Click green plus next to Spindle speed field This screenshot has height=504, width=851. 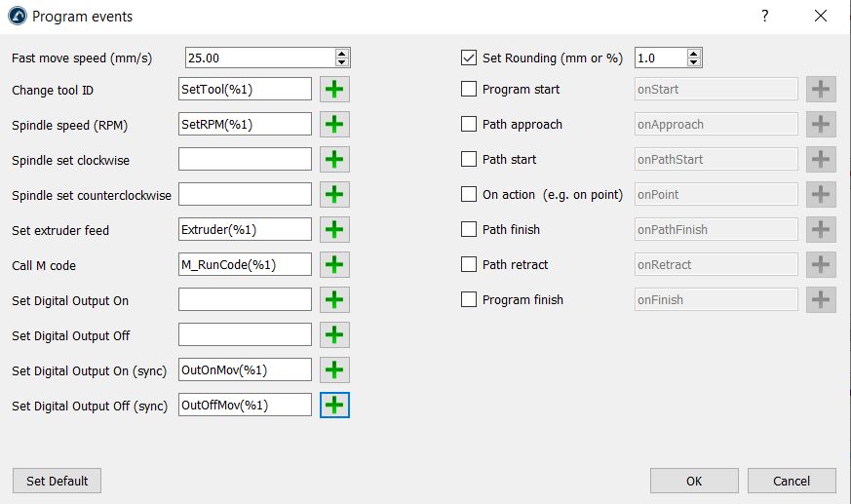click(334, 125)
